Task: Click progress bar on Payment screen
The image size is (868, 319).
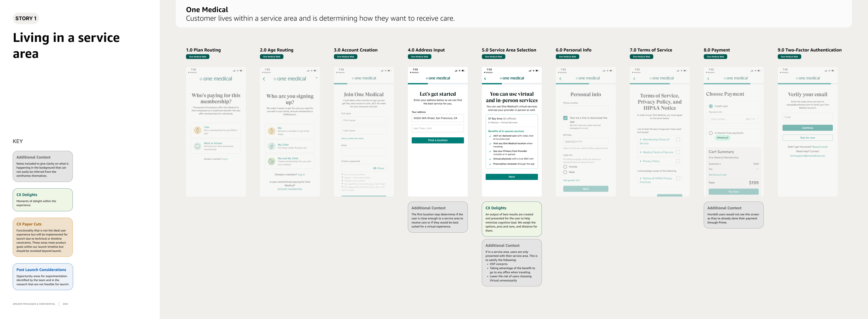Action: pyautogui.click(x=733, y=84)
